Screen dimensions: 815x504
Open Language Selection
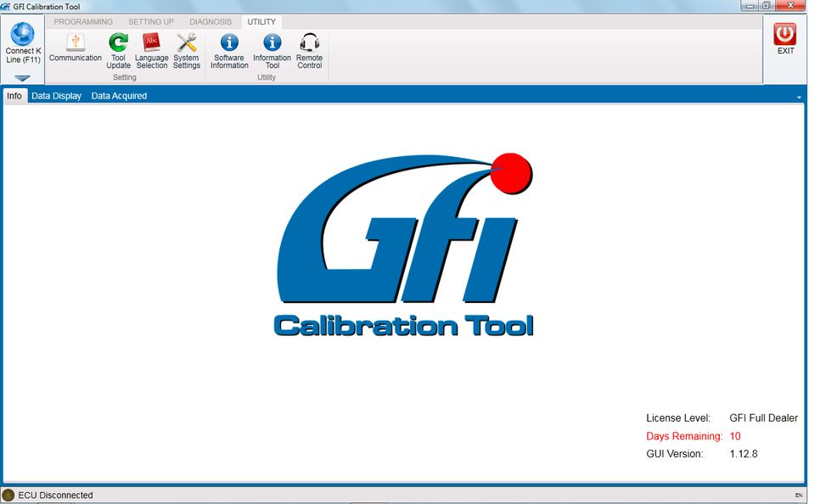[x=152, y=48]
